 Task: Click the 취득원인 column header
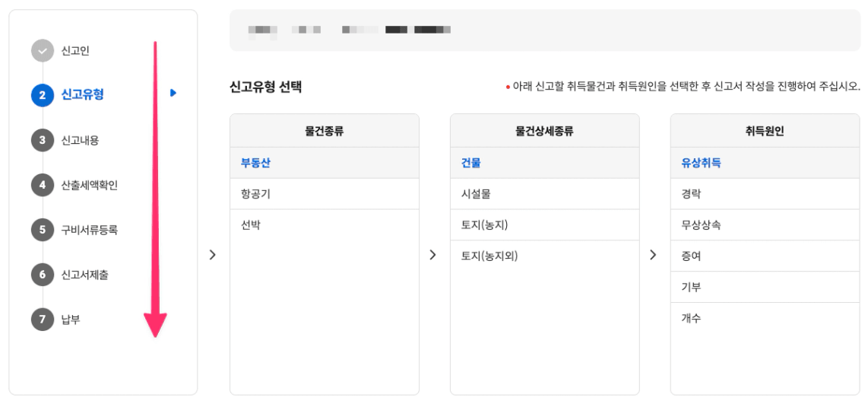pos(765,132)
